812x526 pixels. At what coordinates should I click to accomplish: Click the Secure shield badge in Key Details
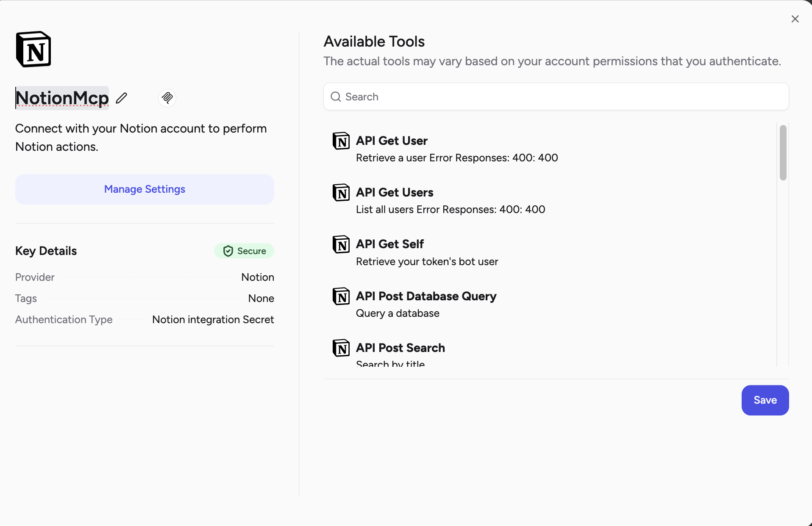pos(244,251)
